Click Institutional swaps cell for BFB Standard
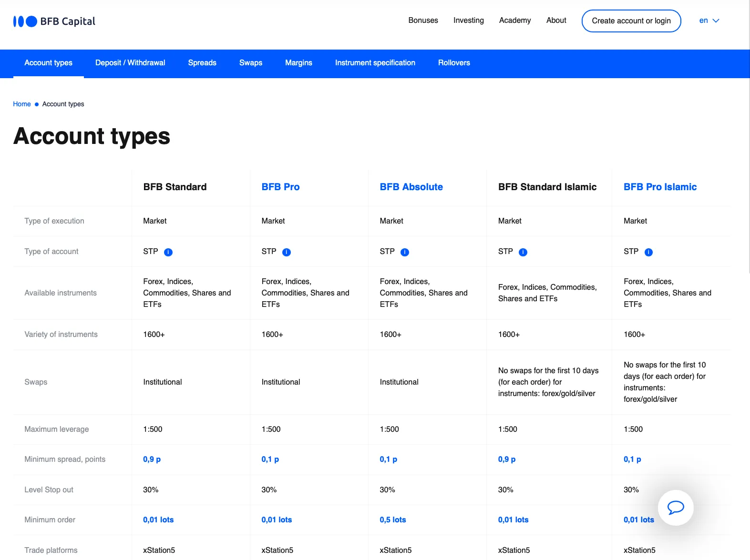This screenshot has width=750, height=560. click(163, 382)
